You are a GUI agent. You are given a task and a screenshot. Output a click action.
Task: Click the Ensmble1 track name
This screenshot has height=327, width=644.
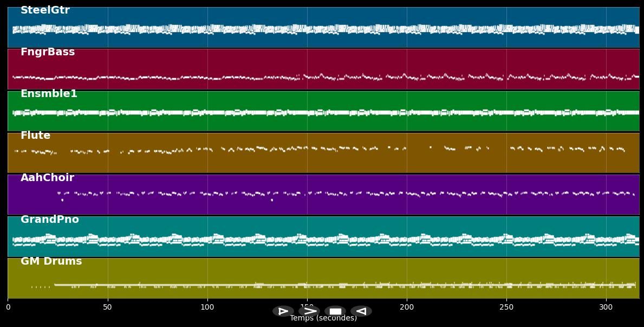[49, 94]
